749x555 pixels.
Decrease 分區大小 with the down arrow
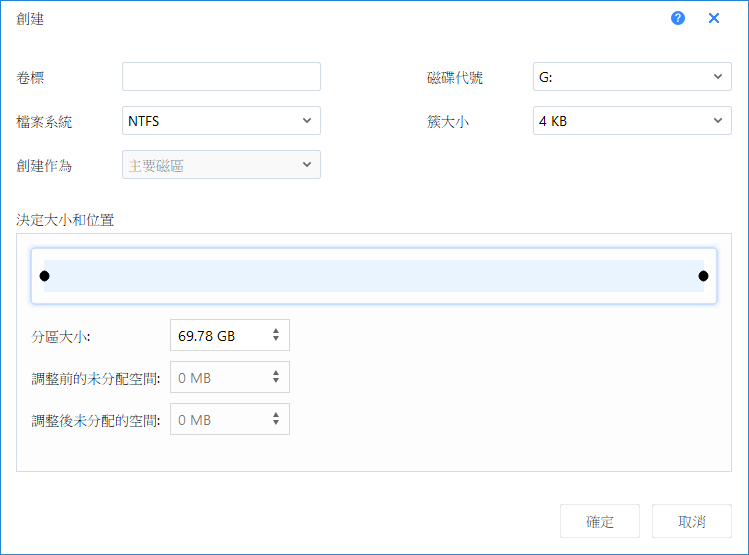[276, 341]
